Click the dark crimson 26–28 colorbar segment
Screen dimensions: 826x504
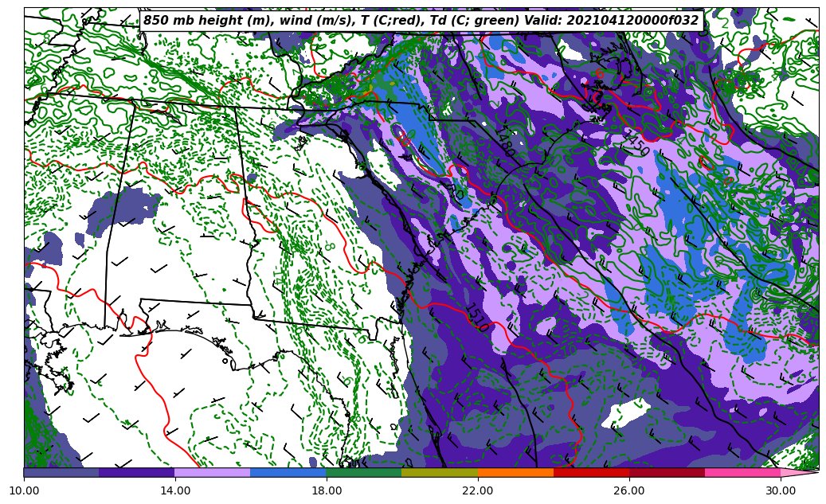click(x=667, y=472)
